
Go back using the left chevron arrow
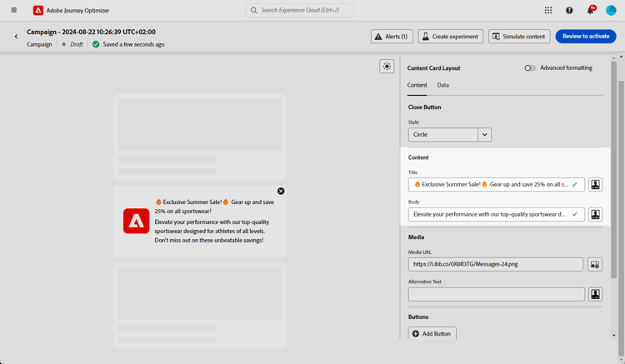tap(16, 37)
